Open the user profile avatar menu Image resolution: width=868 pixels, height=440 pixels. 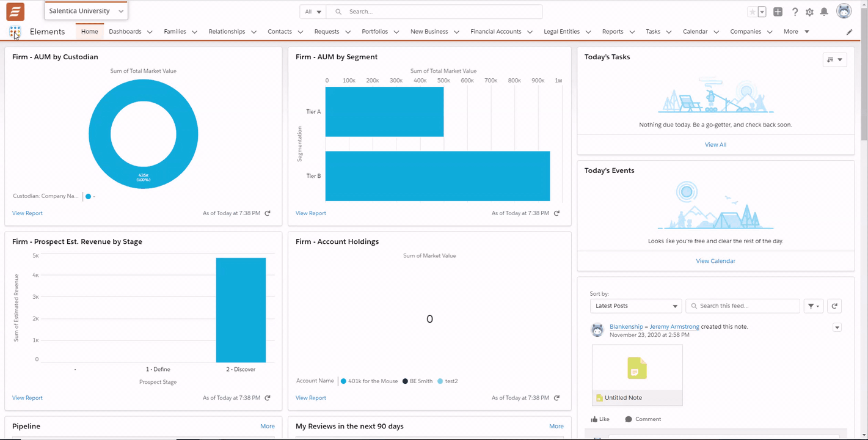[844, 11]
